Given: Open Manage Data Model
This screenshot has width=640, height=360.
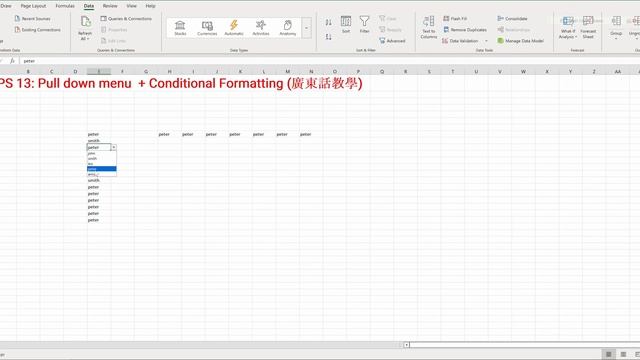Looking at the screenshot, I should 520,41.
